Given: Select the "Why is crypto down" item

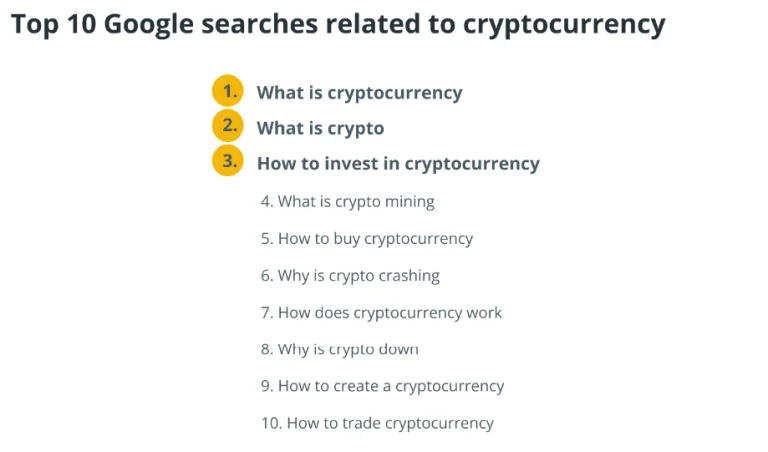Looking at the screenshot, I should pyautogui.click(x=348, y=349).
